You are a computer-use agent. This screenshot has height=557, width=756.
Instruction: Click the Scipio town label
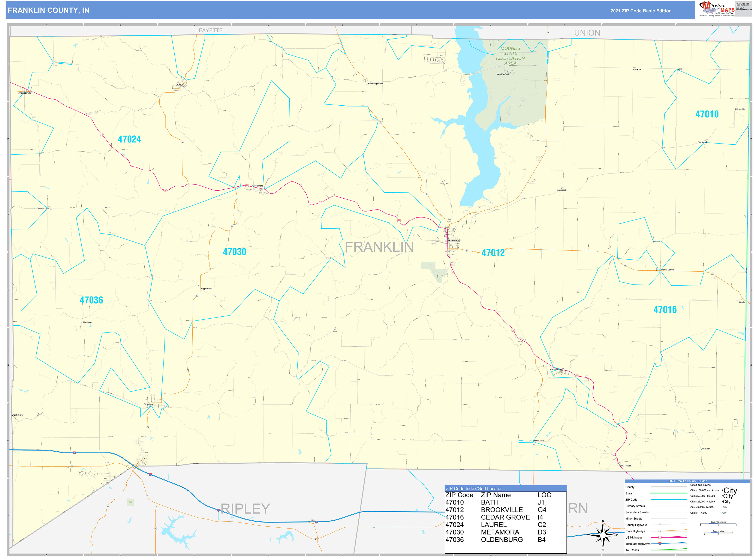click(742, 302)
